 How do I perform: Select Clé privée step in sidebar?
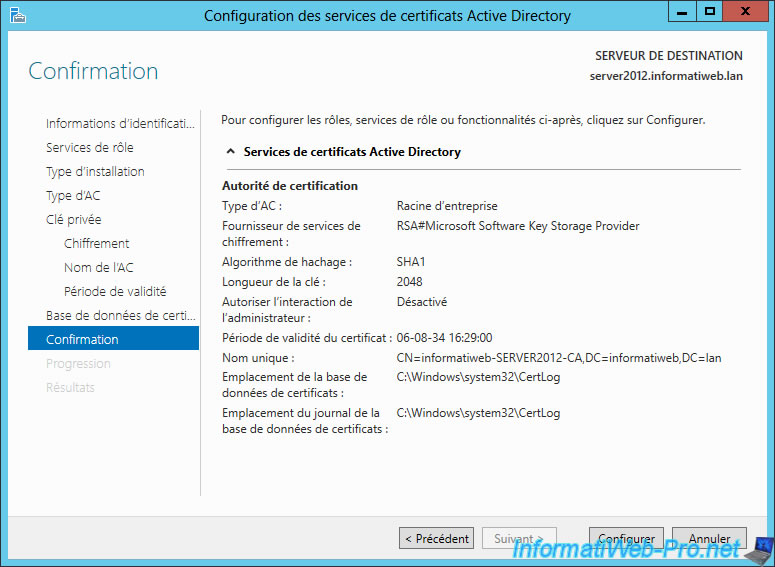(74, 219)
